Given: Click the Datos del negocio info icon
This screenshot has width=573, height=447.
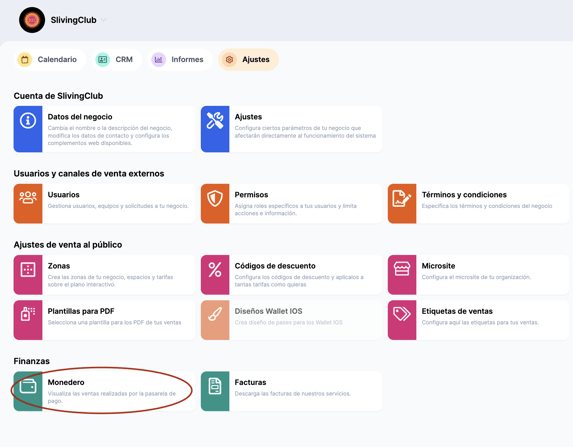Looking at the screenshot, I should (x=28, y=121).
